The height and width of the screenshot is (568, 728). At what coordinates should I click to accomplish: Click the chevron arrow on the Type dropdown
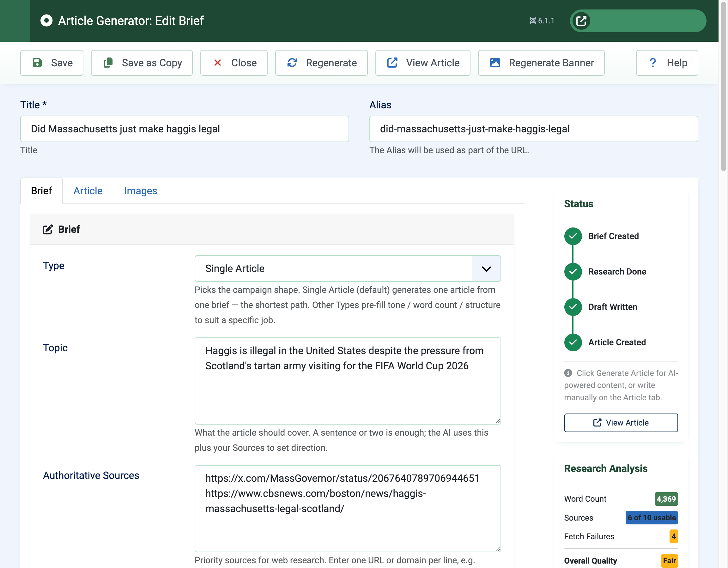pyautogui.click(x=486, y=269)
